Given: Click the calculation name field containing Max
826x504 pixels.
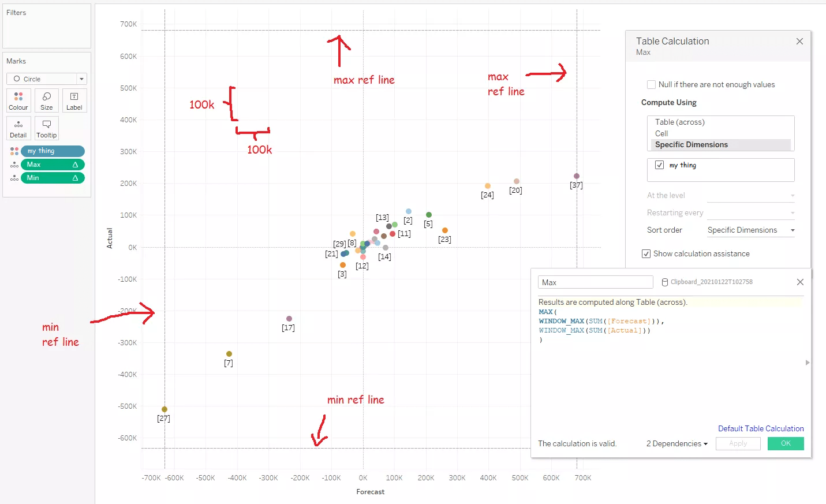Looking at the screenshot, I should pos(596,282).
